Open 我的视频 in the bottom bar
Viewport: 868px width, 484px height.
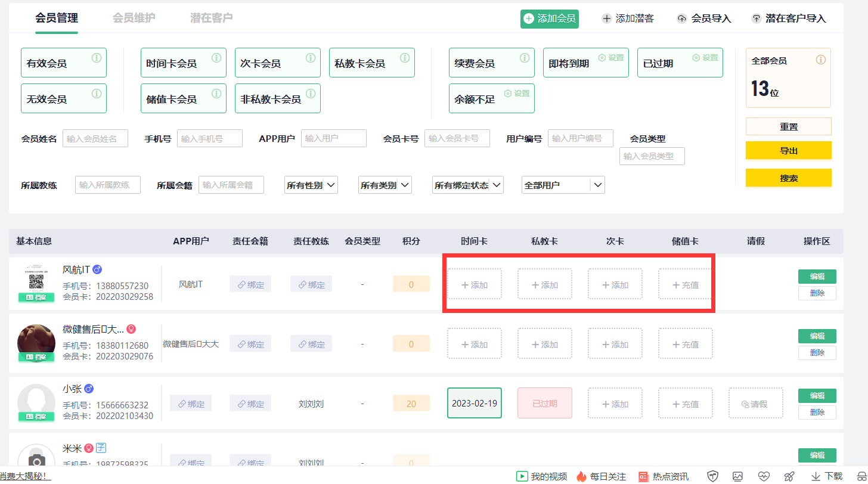(542, 476)
